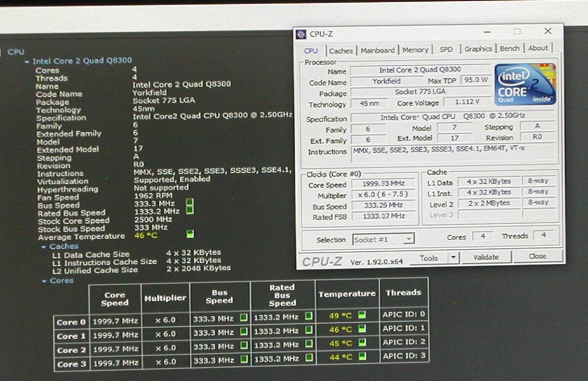Click the Rated FSB value in CPU-Z
This screenshot has height=381, width=588.
coord(384,216)
